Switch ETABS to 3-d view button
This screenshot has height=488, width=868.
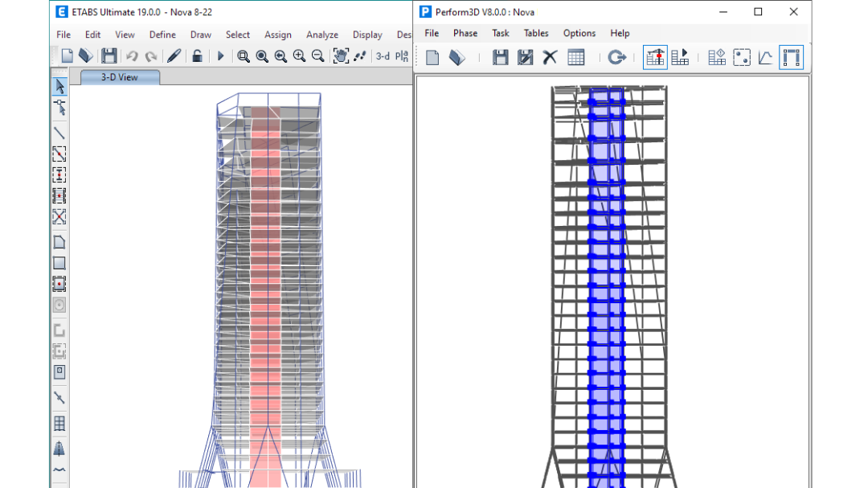click(383, 55)
